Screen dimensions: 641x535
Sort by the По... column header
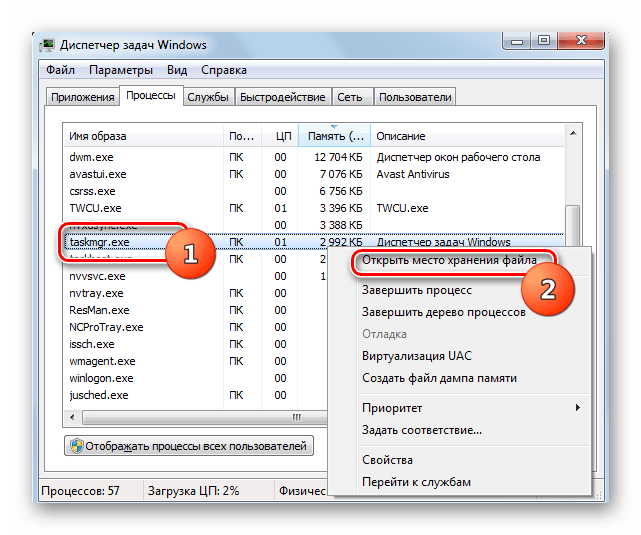click(x=242, y=136)
